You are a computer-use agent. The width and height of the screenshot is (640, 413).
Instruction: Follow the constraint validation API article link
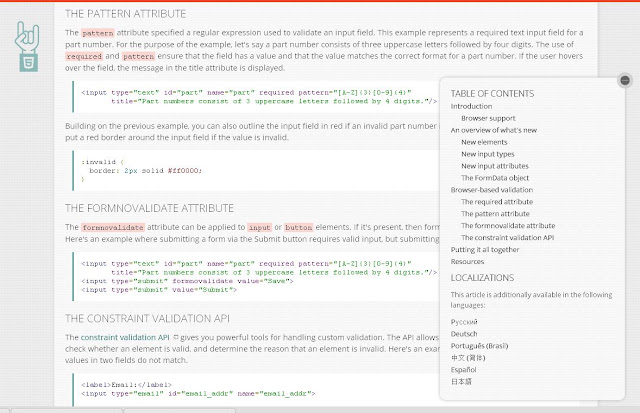(125, 338)
